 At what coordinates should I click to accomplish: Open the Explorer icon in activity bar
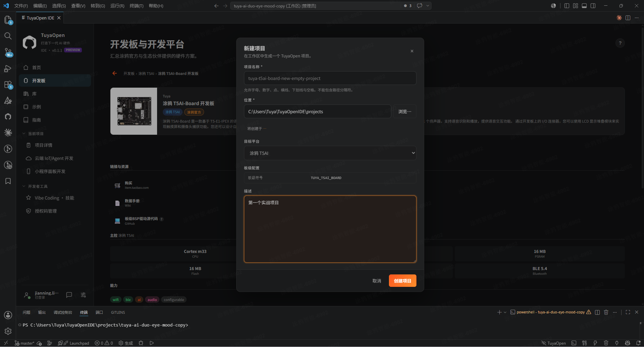tap(8, 20)
